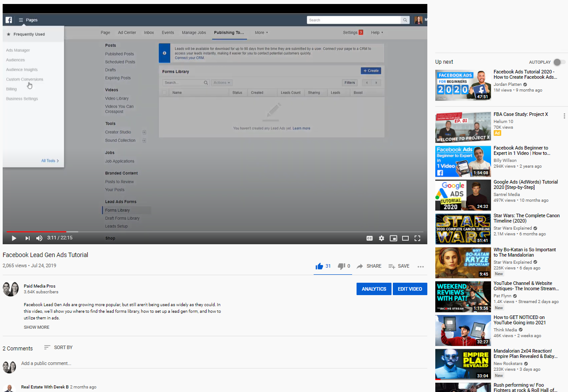Screen dimensions: 568x392
Task: Seek using the video progress bar
Action: pyautogui.click(x=215, y=231)
